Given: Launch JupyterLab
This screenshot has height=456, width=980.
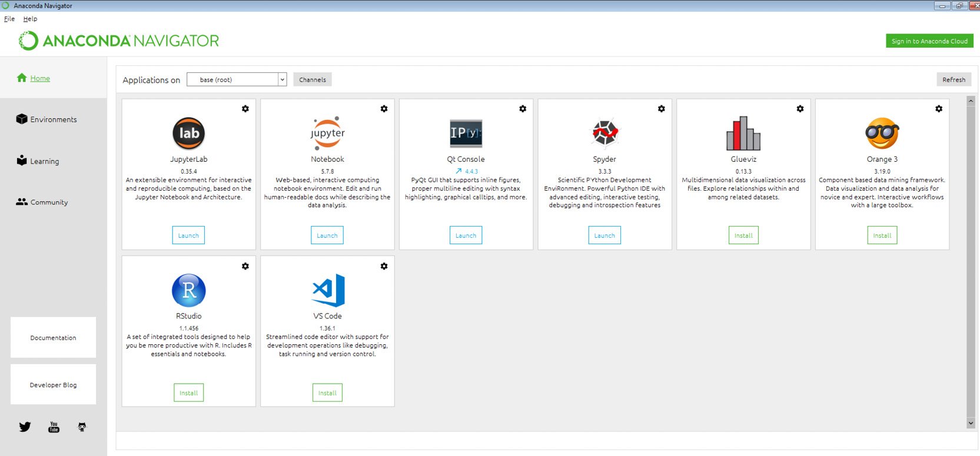Looking at the screenshot, I should click(x=188, y=235).
